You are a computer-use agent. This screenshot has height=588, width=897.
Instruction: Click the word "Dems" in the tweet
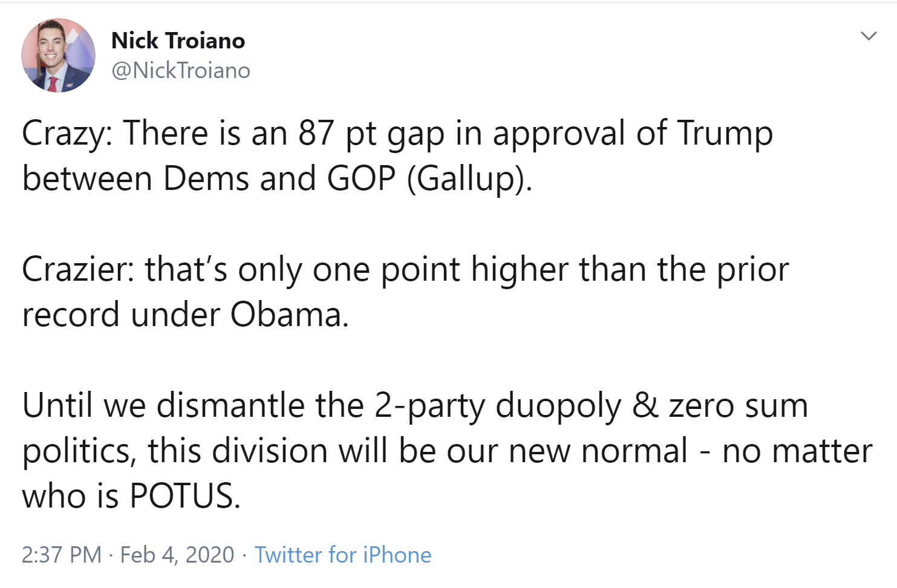pos(206,179)
